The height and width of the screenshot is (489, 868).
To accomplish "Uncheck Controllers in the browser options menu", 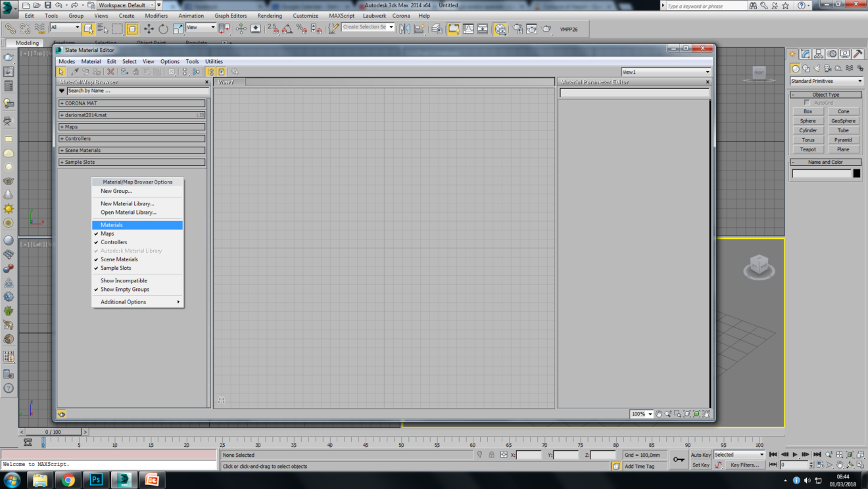I will coord(137,242).
